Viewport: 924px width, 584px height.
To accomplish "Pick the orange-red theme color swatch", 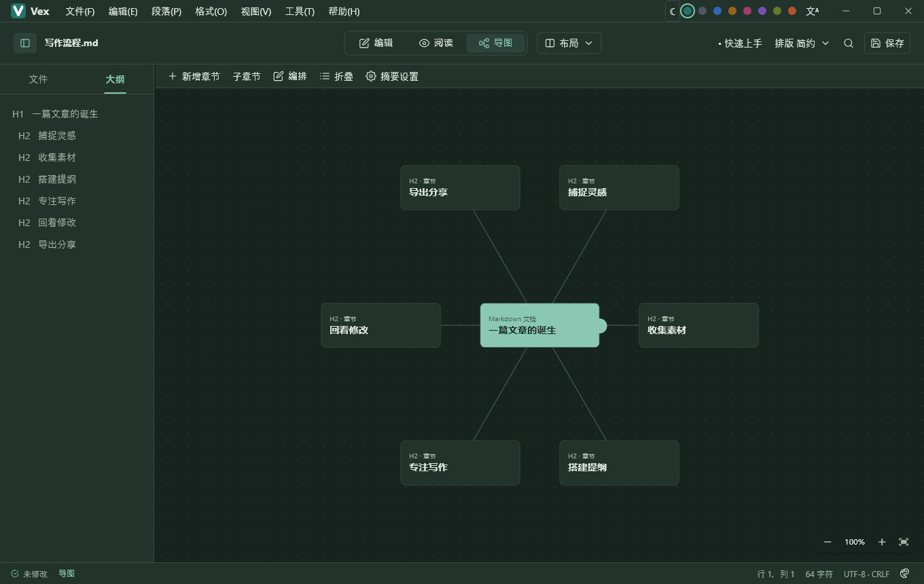I will (x=792, y=11).
